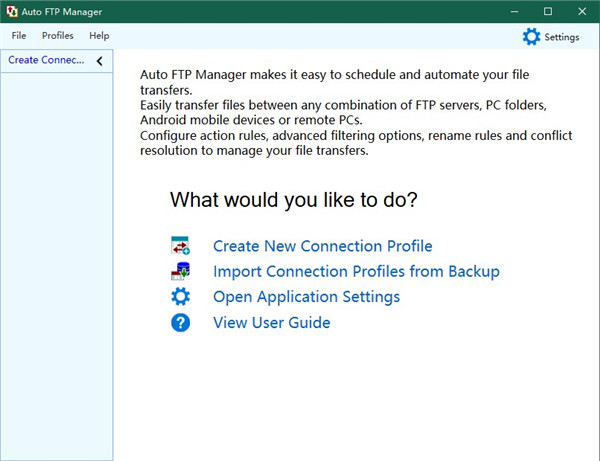Click the gear icon beside Open Application Settings
This screenshot has height=461, width=600.
pos(180,297)
